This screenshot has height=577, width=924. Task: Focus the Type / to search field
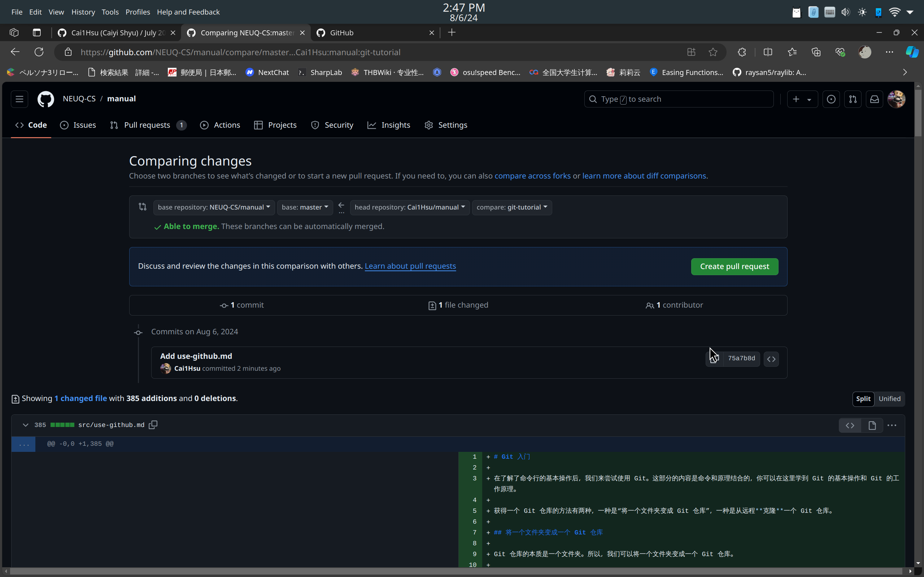point(679,99)
